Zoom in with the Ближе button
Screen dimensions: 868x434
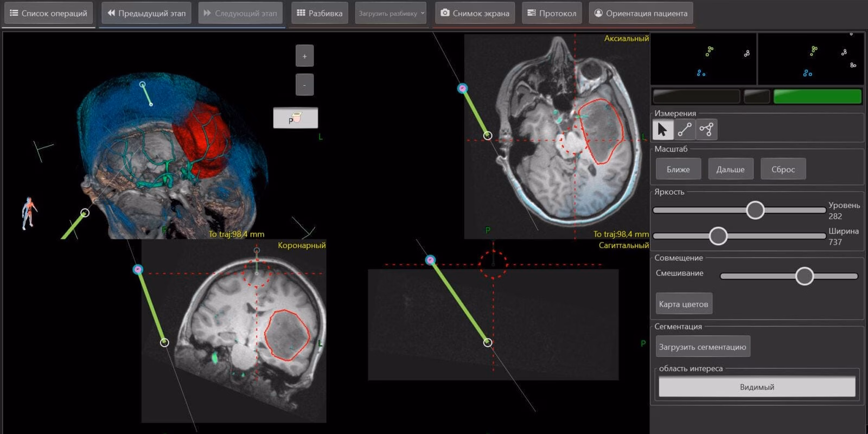tap(678, 169)
